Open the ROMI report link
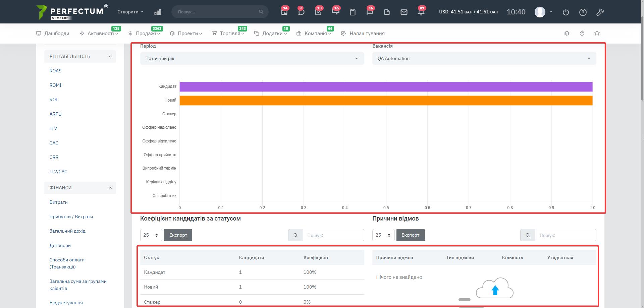 (55, 85)
